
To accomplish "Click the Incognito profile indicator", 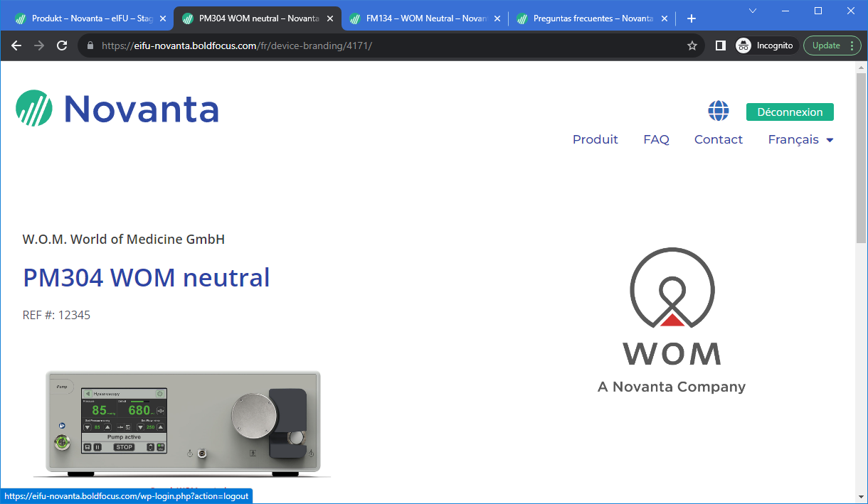I will 767,45.
